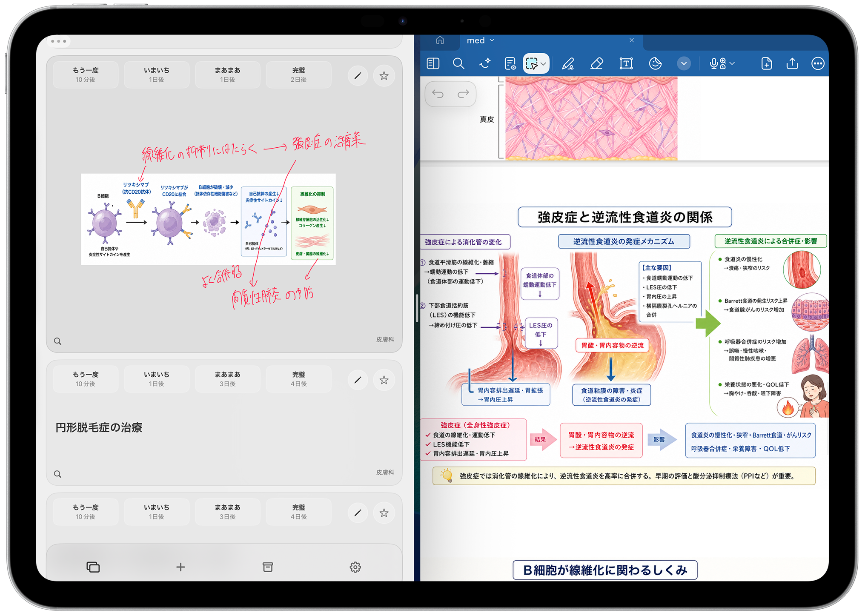
Task: Edit the bottom partially shown card
Action: pyautogui.click(x=358, y=513)
